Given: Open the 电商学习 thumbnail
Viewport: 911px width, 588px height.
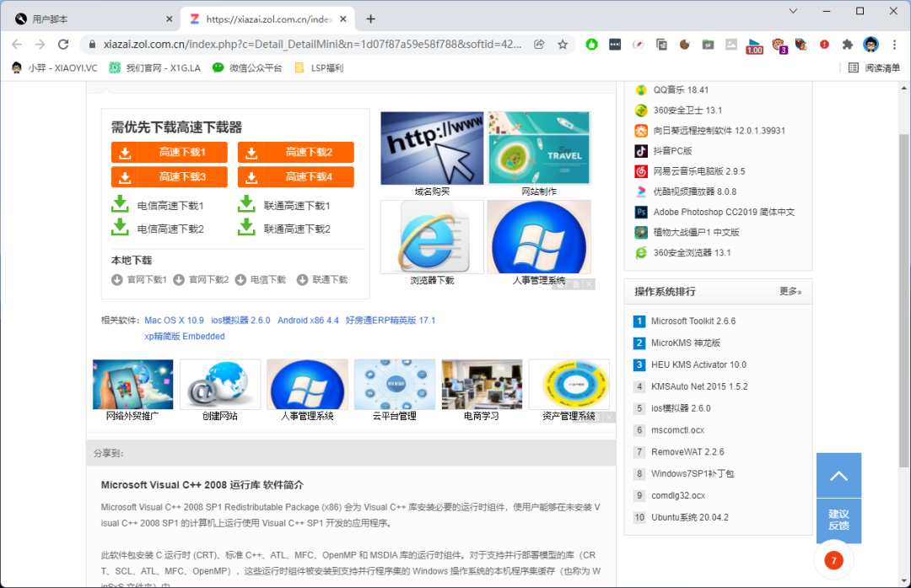Looking at the screenshot, I should point(482,385).
